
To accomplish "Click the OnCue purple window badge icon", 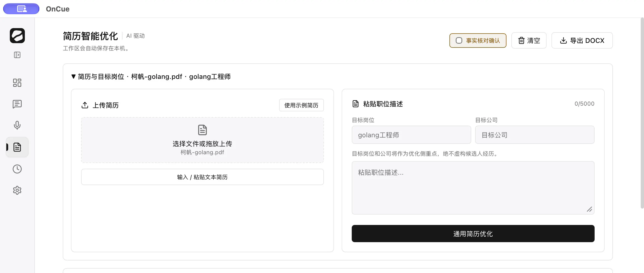I will (x=21, y=9).
